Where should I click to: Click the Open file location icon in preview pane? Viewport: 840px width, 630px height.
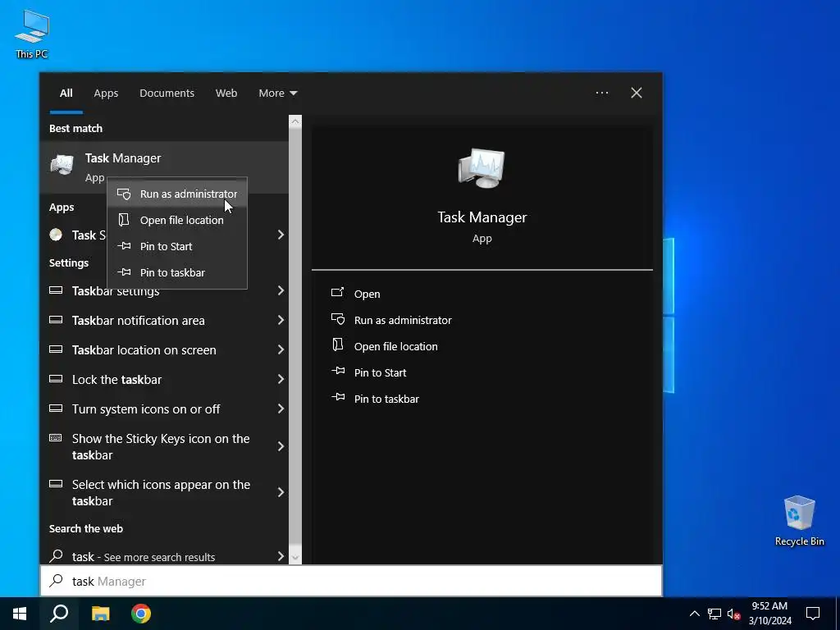coord(337,345)
